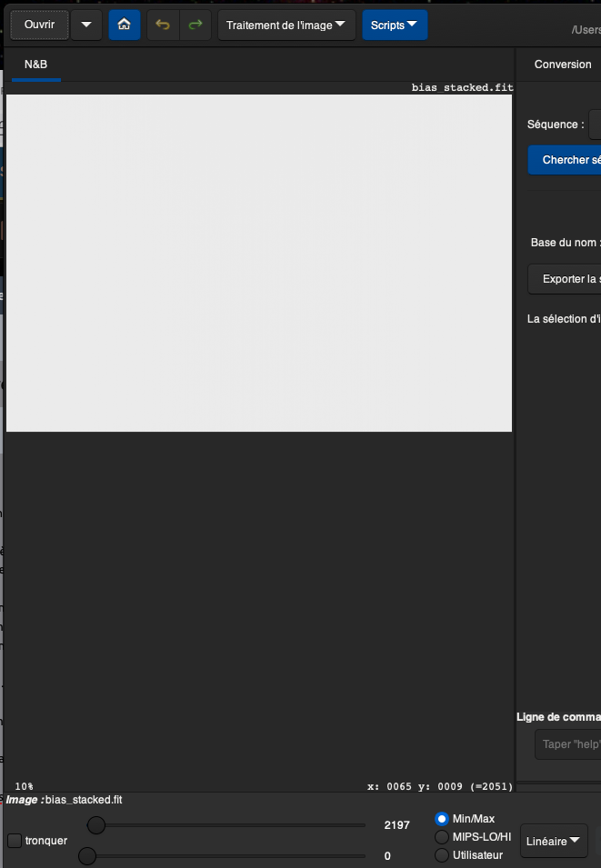The image size is (601, 868).
Task: Click the home directory icon
Action: (x=124, y=25)
